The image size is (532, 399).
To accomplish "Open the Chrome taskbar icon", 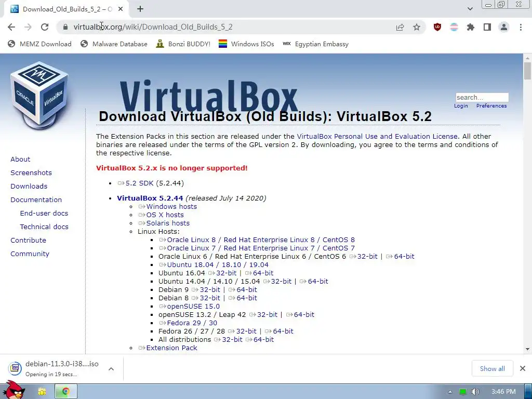I will pos(66,392).
